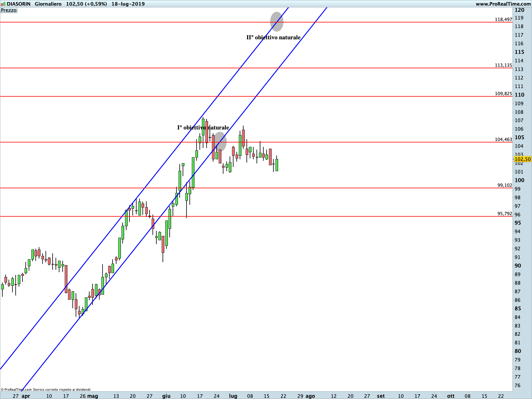
Task: Click the DIASORIN ticker title
Action: (19, 4)
